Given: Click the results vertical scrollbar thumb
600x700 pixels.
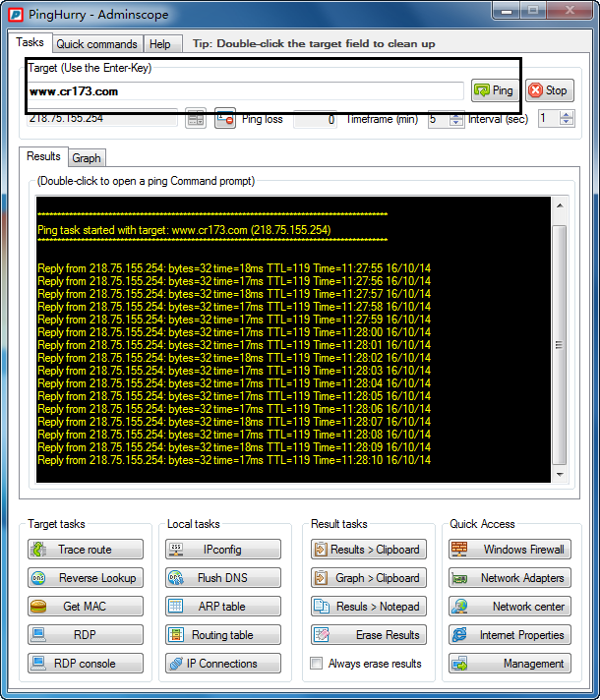Looking at the screenshot, I should pyautogui.click(x=560, y=345).
